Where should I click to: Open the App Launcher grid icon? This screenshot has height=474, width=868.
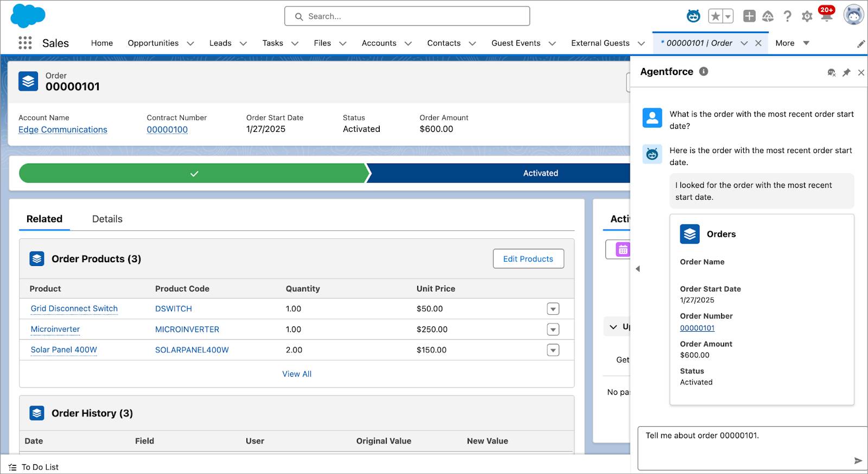click(x=25, y=43)
